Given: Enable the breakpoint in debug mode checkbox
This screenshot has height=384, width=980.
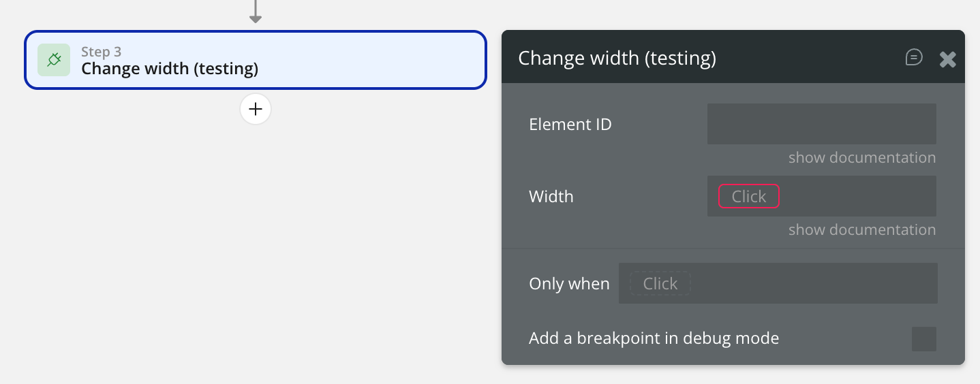Looking at the screenshot, I should [x=923, y=338].
